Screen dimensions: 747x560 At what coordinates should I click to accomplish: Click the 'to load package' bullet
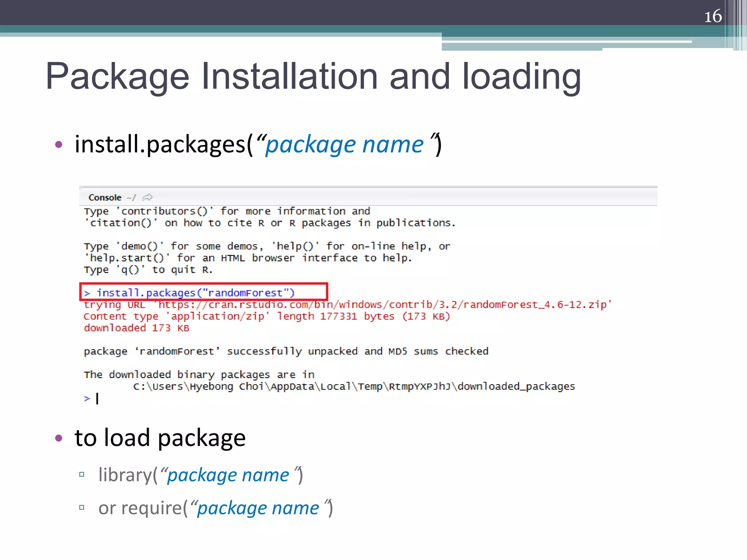tap(160, 437)
